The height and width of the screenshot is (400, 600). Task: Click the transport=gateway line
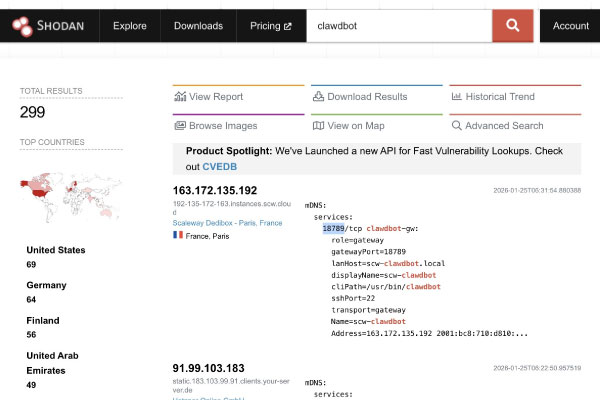tap(368, 310)
